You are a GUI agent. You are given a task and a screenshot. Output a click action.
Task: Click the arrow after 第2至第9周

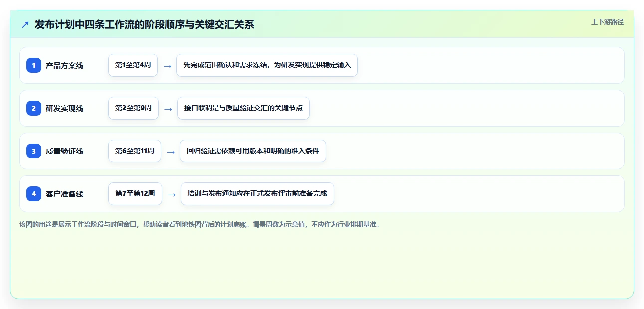tap(168, 109)
